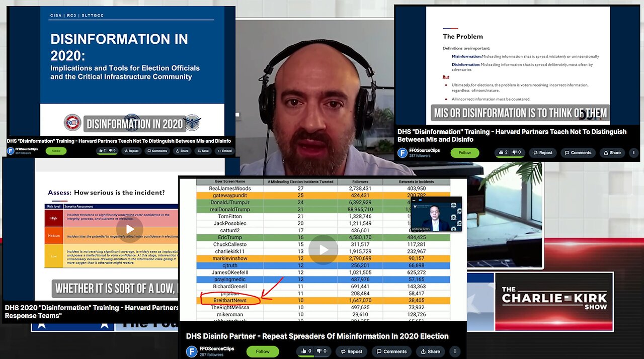The width and height of the screenshot is (644, 359).
Task: Open the top-right 'DHS Disinformation Training' title
Action: (x=512, y=135)
